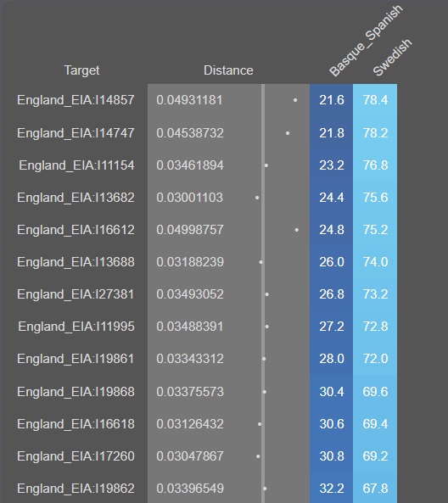448x503 pixels.
Task: Click Basque_Spanish cell showing 30.4
Action: pyautogui.click(x=332, y=392)
